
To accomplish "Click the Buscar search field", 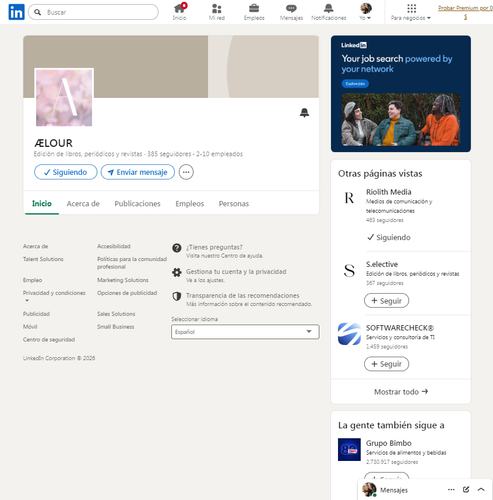I will [93, 12].
